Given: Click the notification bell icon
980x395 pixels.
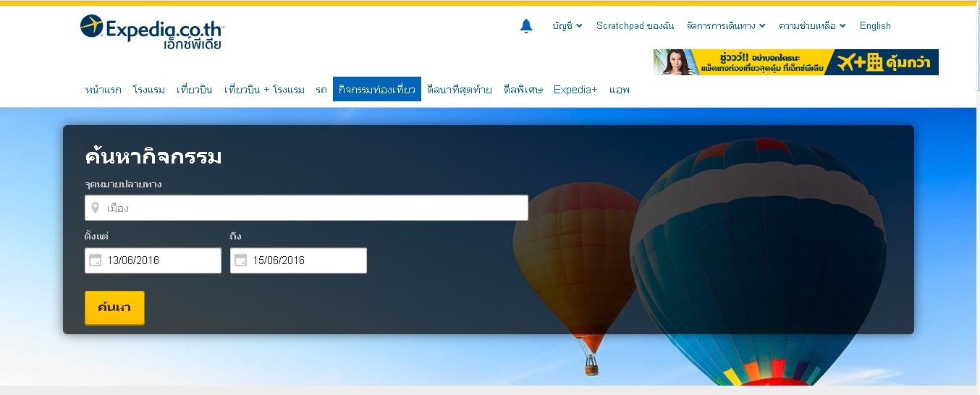Looking at the screenshot, I should click(526, 26).
